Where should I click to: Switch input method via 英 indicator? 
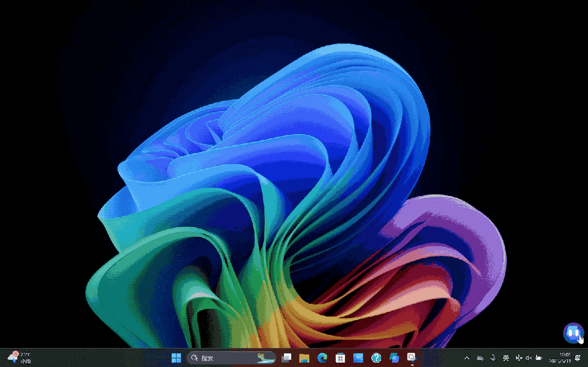pos(506,358)
